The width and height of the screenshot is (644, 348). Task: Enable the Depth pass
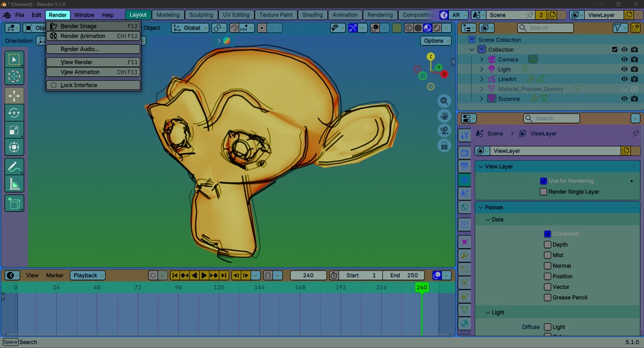(548, 244)
